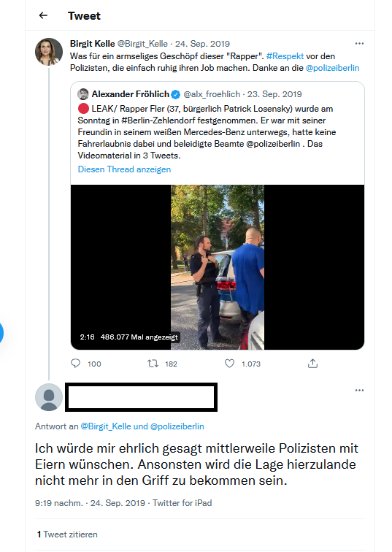Retweet using the retweet arrows icon
Screen dimensions: 392x552
(x=153, y=364)
